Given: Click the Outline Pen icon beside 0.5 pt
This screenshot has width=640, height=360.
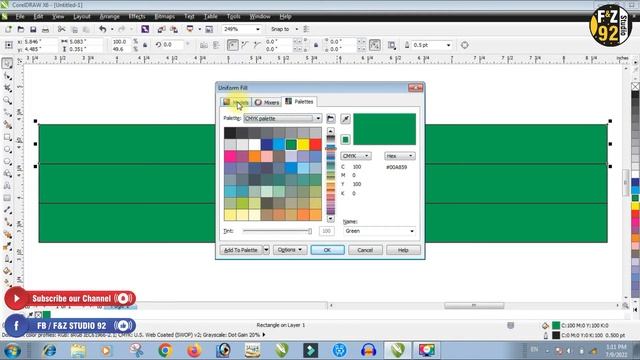Looking at the screenshot, I should 407,45.
